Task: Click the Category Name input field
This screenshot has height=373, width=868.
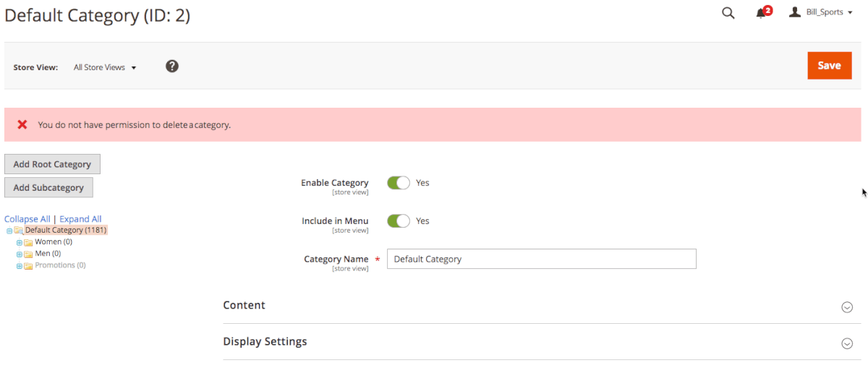Action: pyautogui.click(x=541, y=259)
